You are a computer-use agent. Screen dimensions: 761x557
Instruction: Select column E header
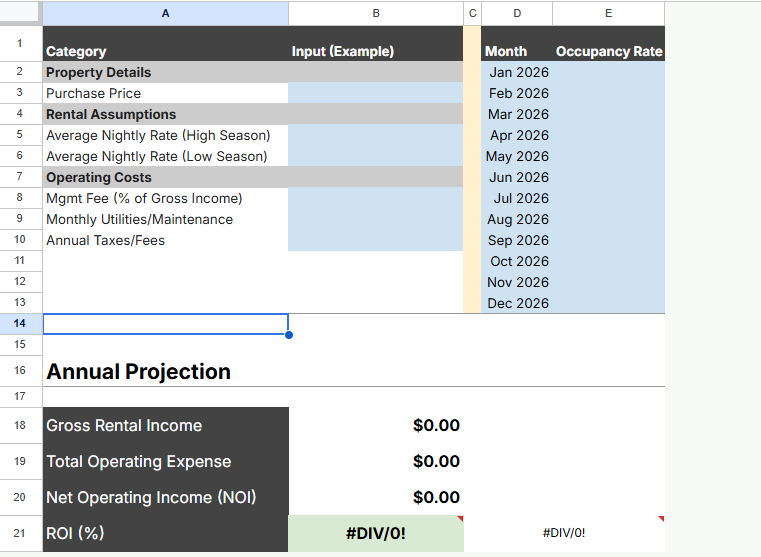pos(608,13)
